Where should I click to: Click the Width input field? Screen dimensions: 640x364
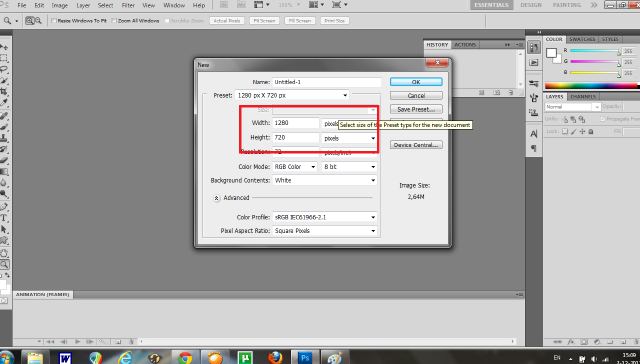(296, 123)
